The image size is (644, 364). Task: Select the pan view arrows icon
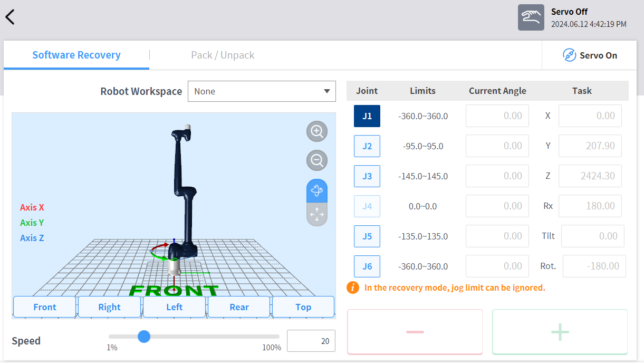pos(317,215)
